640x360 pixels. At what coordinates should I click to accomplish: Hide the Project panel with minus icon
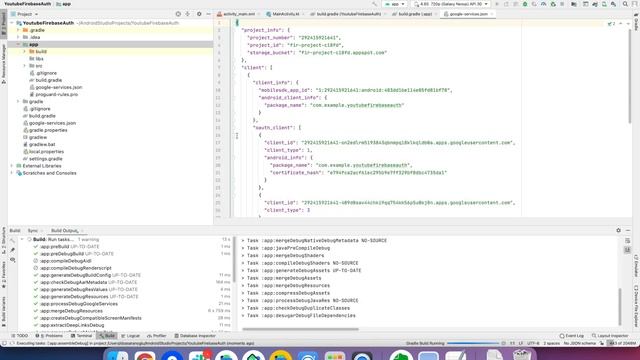click(209, 14)
